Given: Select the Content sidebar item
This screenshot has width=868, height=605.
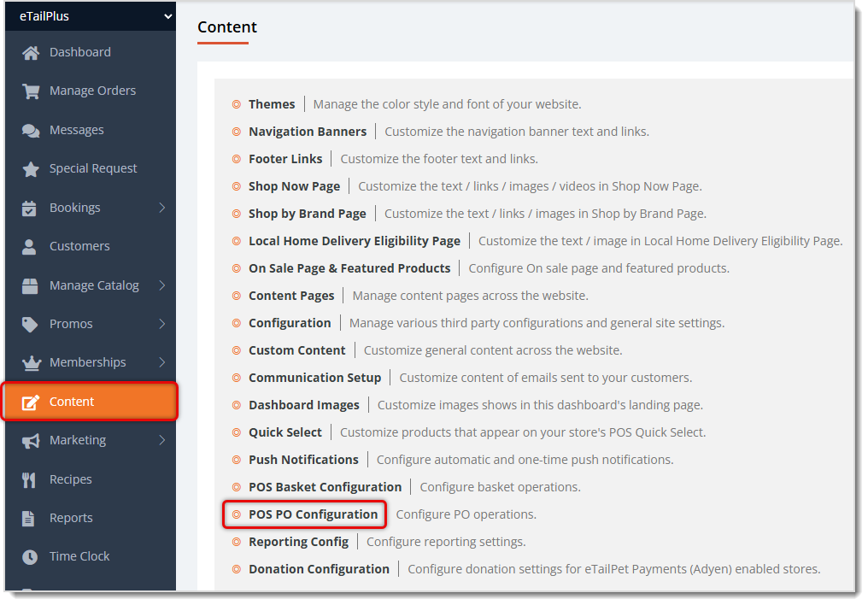Looking at the screenshot, I should [91, 402].
